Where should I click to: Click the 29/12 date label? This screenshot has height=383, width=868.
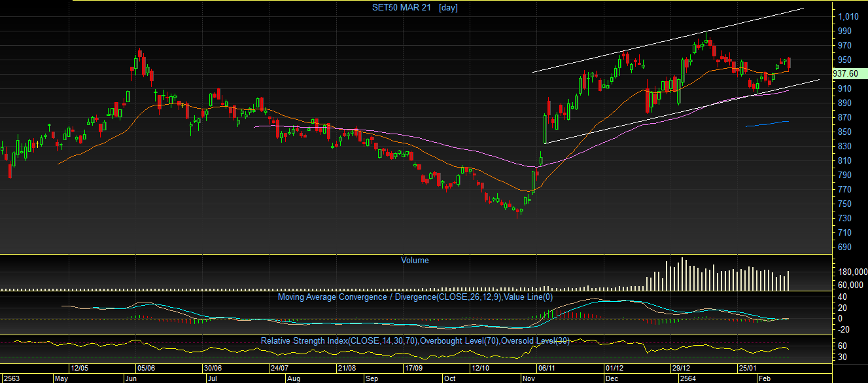680,368
